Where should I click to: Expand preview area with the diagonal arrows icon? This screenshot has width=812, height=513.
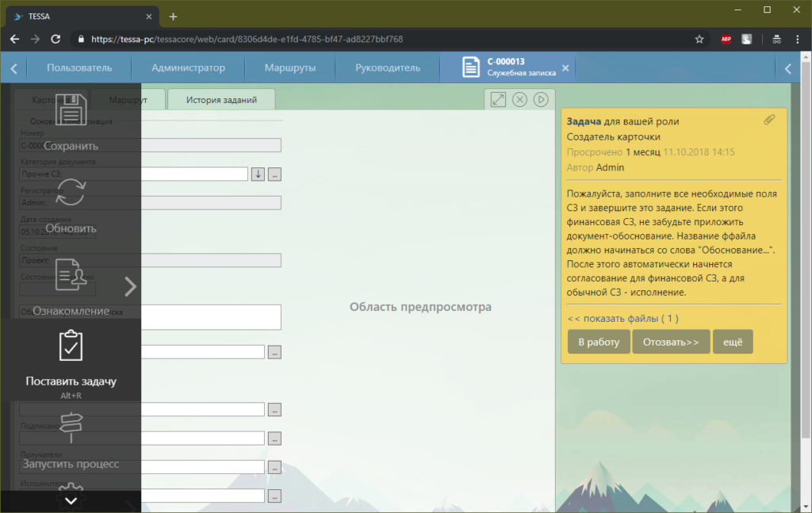[498, 99]
